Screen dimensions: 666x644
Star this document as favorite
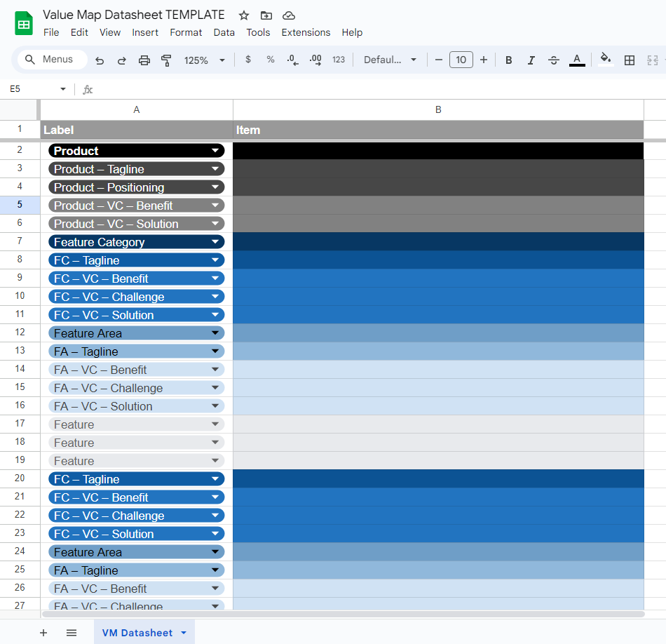coord(244,15)
